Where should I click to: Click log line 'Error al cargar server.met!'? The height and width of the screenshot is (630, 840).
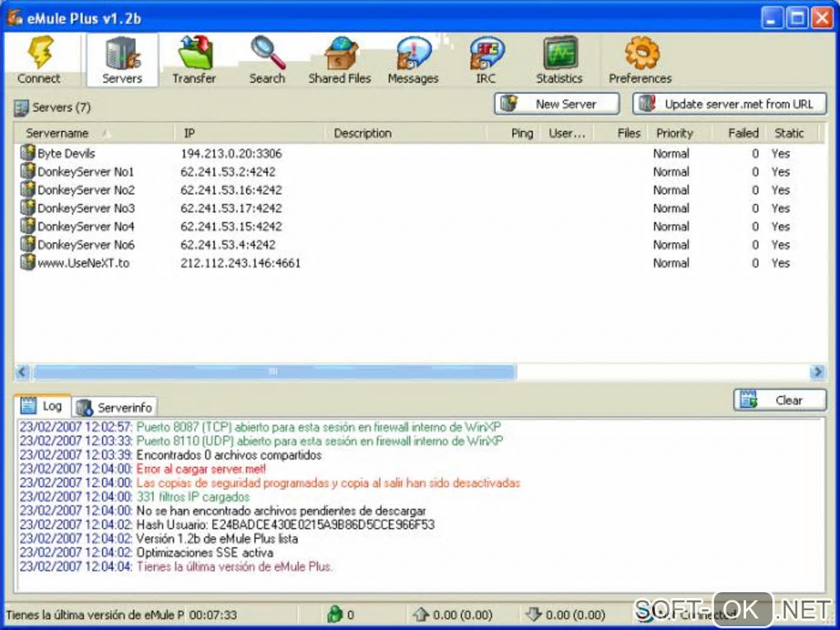pos(201,469)
